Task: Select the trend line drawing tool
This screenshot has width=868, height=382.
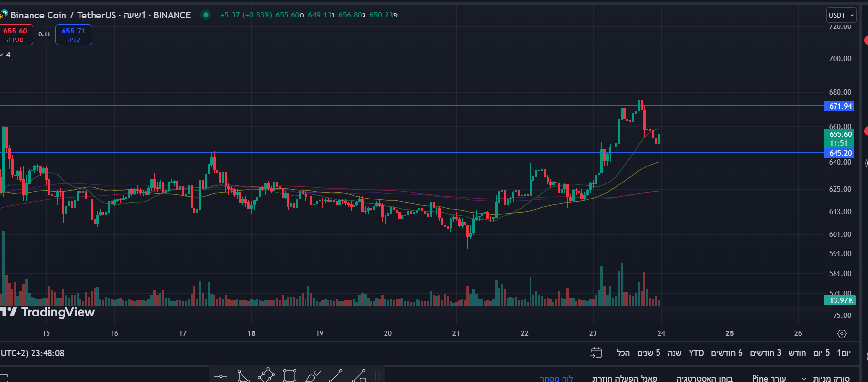Action: 336,376
